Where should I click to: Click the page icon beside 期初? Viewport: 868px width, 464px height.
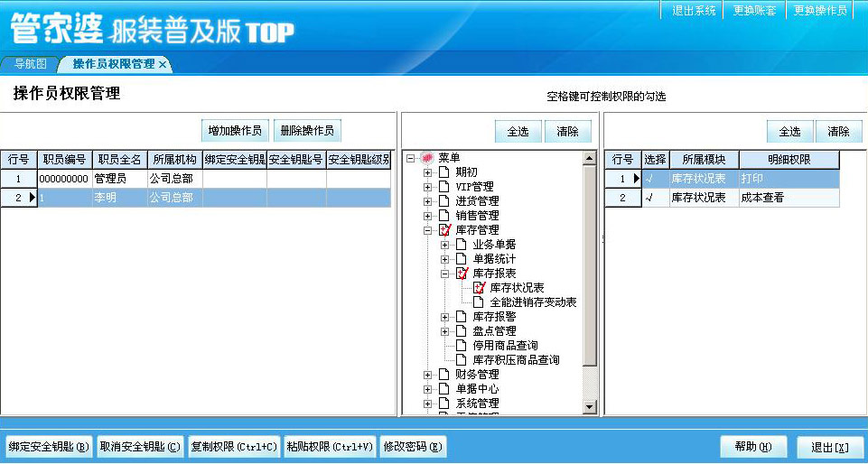tap(443, 172)
